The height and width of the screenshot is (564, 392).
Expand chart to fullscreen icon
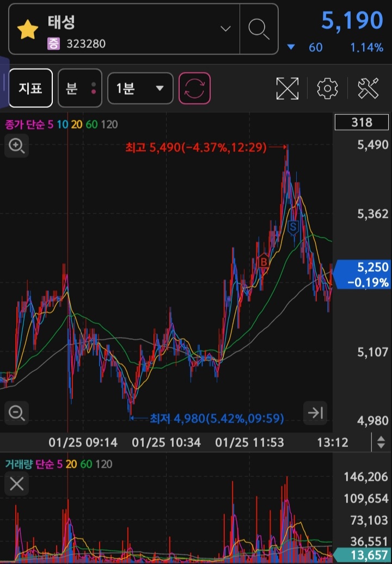click(287, 88)
